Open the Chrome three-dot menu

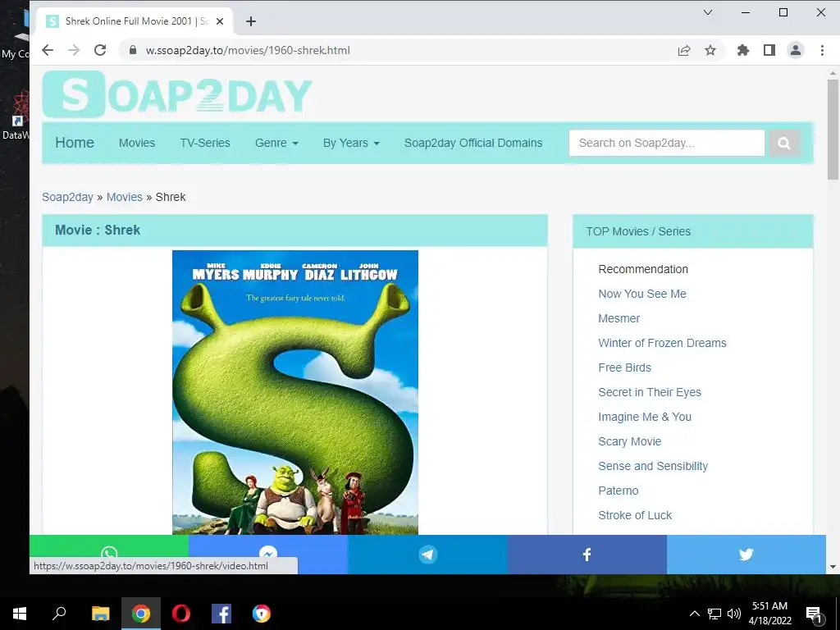(x=822, y=50)
